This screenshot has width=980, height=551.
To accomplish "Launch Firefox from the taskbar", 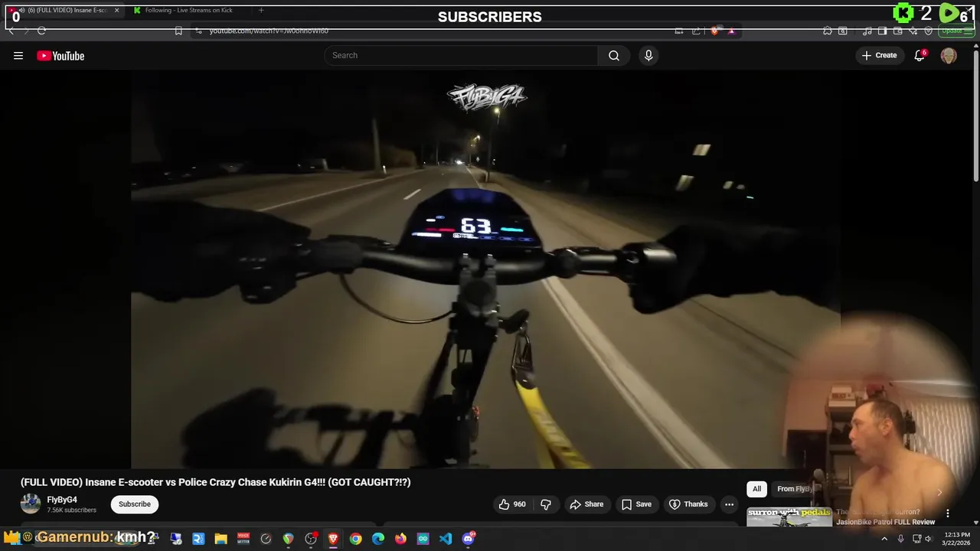I will [x=400, y=539].
